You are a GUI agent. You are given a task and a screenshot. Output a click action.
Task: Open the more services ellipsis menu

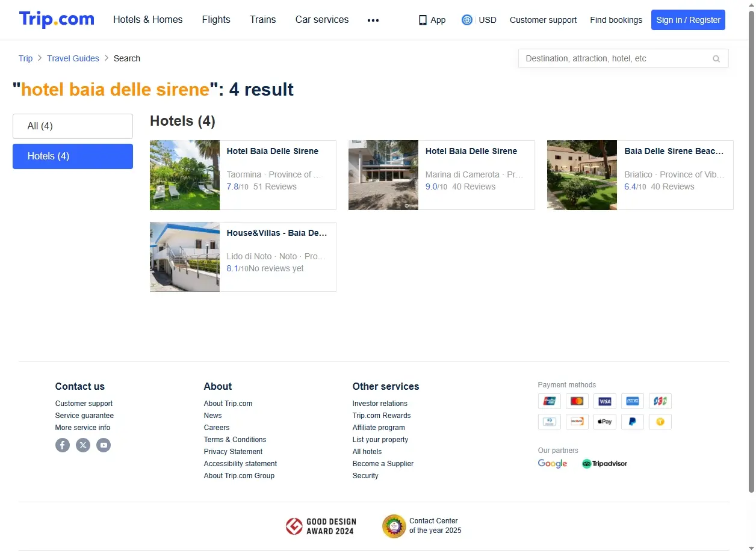(x=373, y=20)
